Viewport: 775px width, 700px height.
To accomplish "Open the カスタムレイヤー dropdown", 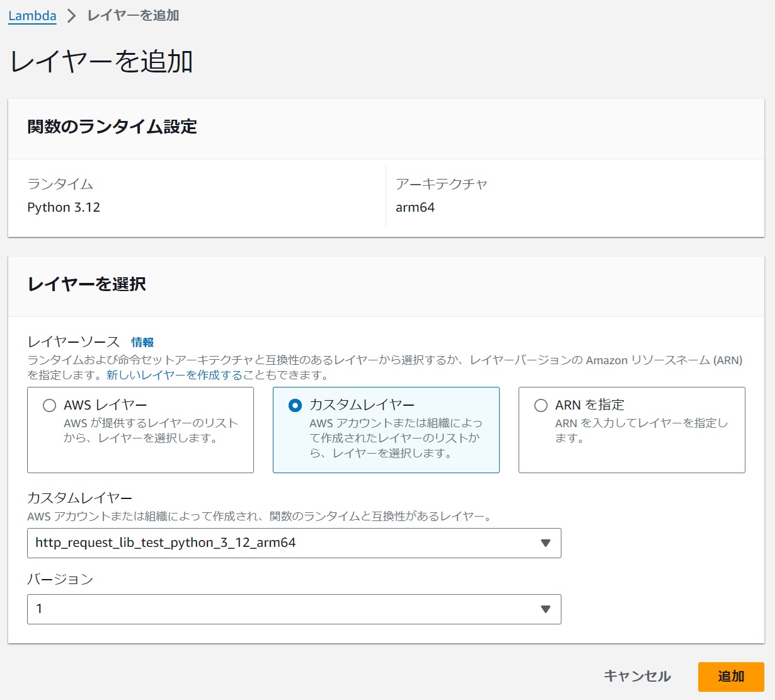I will click(293, 542).
